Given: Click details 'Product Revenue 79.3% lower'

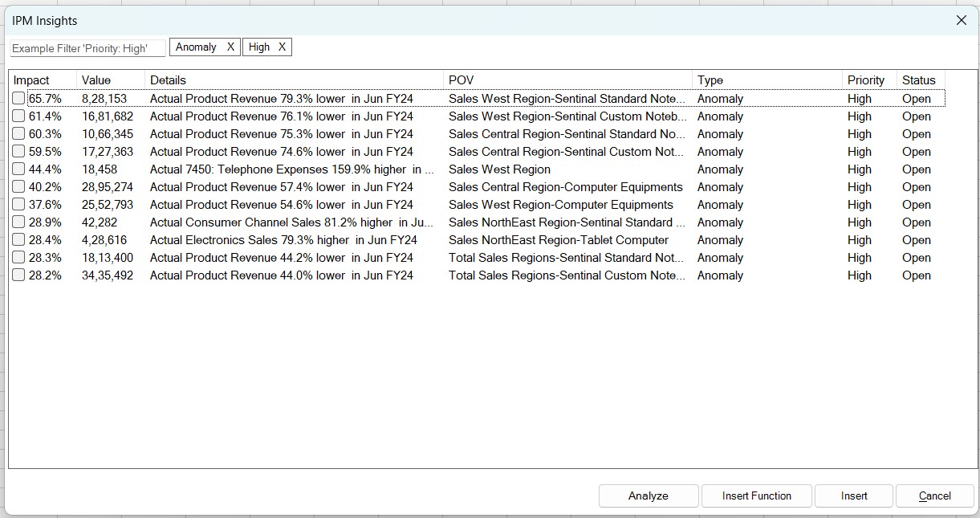Looking at the screenshot, I should (282, 99).
